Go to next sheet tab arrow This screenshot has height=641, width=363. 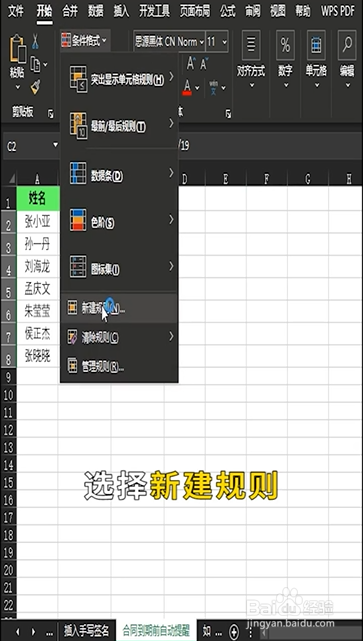coord(34,631)
